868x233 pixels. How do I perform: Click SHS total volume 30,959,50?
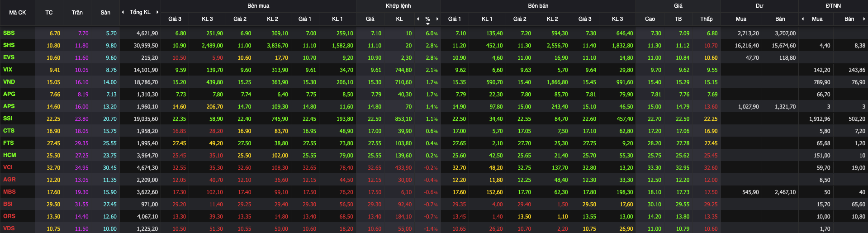(x=146, y=46)
